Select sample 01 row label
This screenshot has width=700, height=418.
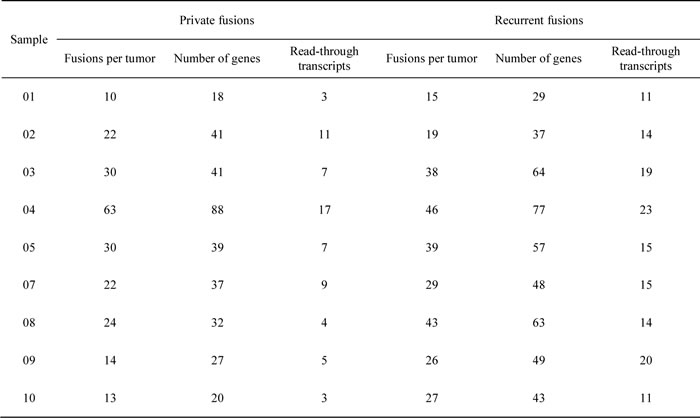click(29, 96)
